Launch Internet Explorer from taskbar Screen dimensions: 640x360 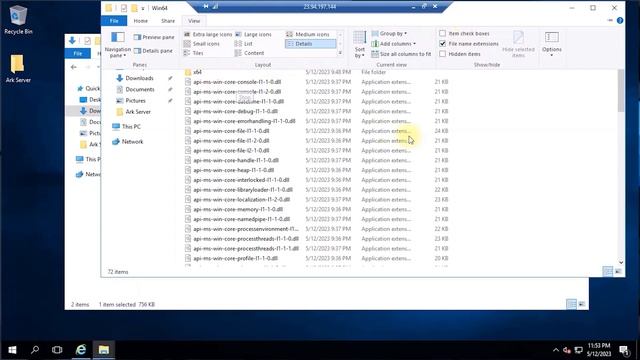(x=81, y=350)
